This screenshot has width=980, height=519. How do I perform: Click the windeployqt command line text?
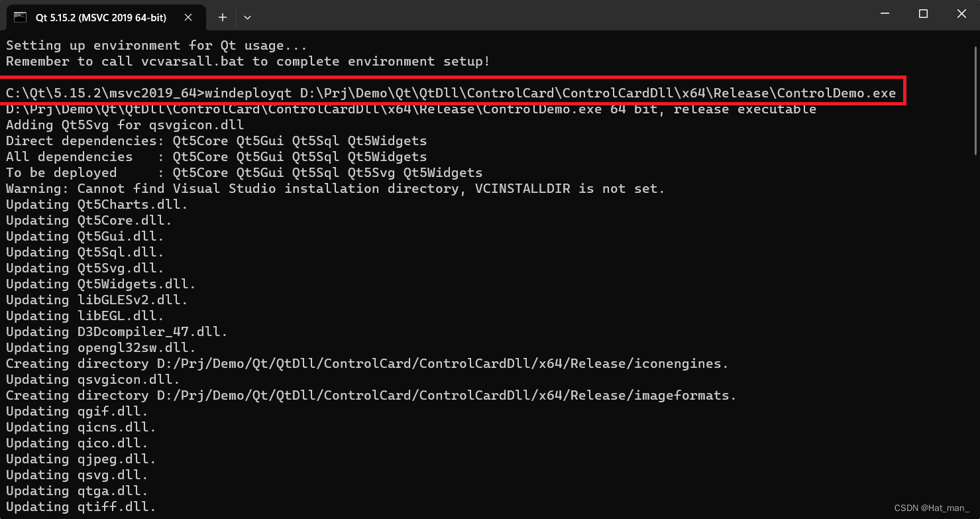tap(451, 93)
